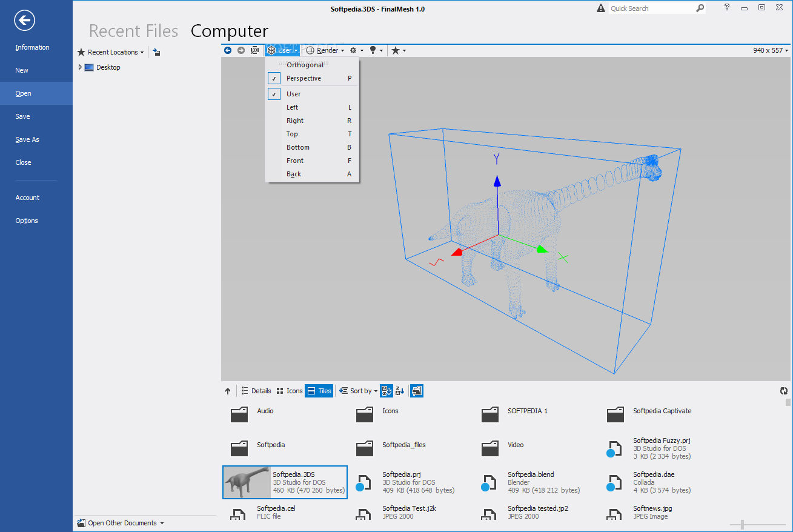Click the star favorites icon in viewport toolbar
Image resolution: width=793 pixels, height=532 pixels.
pyautogui.click(x=396, y=50)
